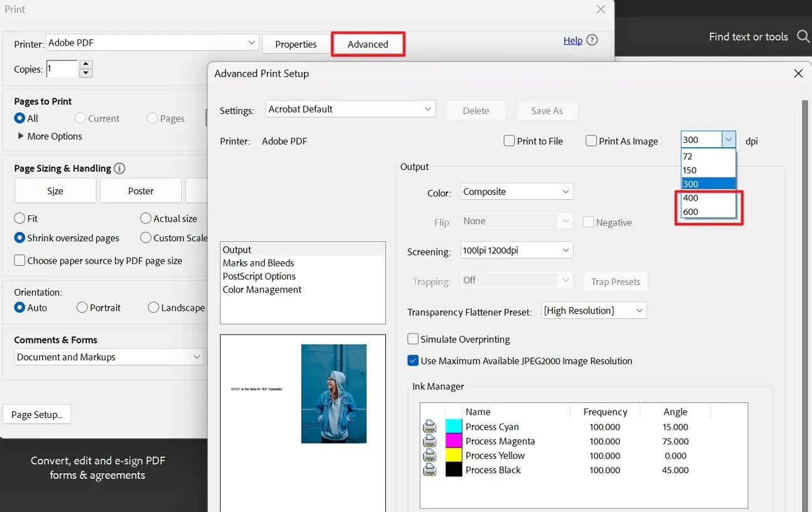Click the printer icon beside Process Cyan
This screenshot has height=512, width=812.
(x=429, y=427)
